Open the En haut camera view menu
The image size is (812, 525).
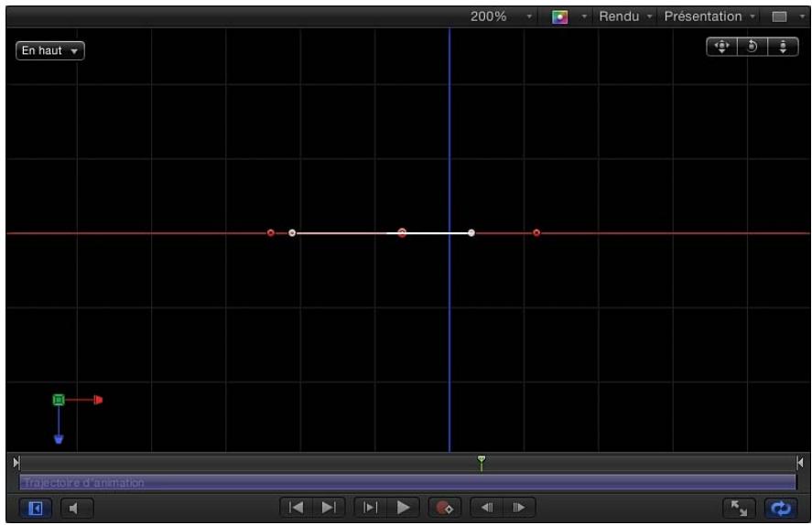click(49, 50)
